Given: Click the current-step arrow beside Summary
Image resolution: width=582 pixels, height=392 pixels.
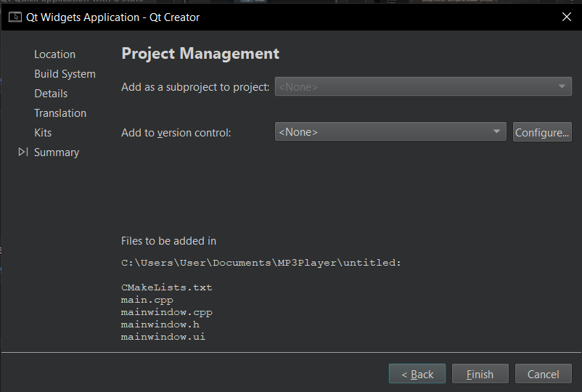Looking at the screenshot, I should pos(23,152).
